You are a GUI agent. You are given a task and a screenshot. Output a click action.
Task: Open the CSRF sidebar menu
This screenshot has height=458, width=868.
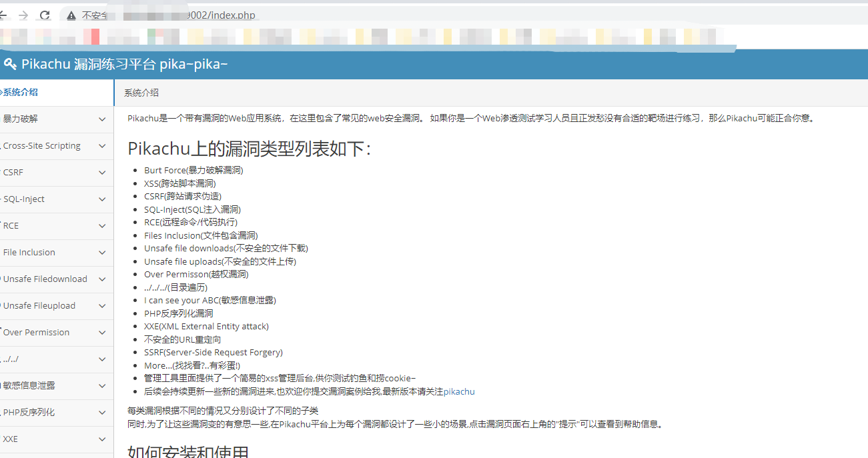[57, 173]
